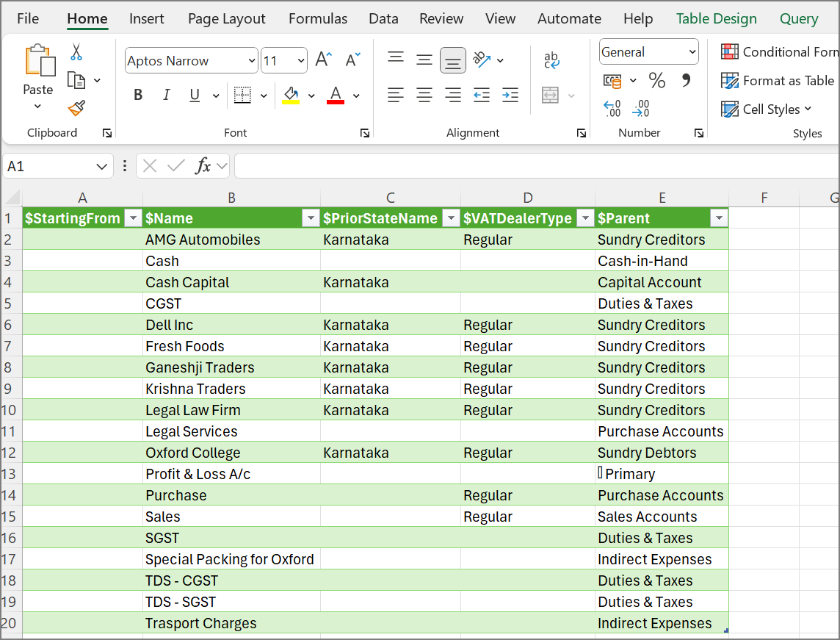Click the Enter checkmark in the formula bar
The image size is (840, 640).
pos(175,166)
